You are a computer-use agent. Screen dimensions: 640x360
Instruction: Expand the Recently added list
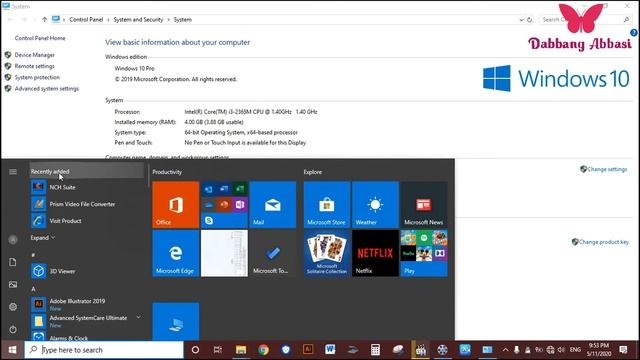42,238
